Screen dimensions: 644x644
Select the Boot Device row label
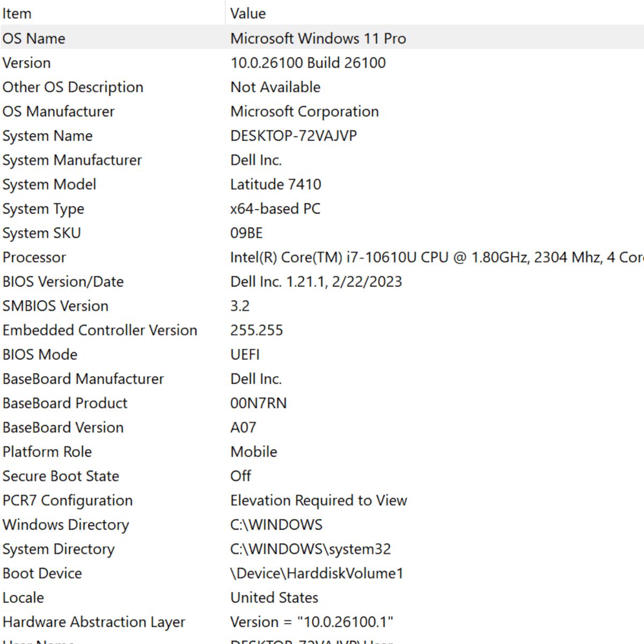42,573
